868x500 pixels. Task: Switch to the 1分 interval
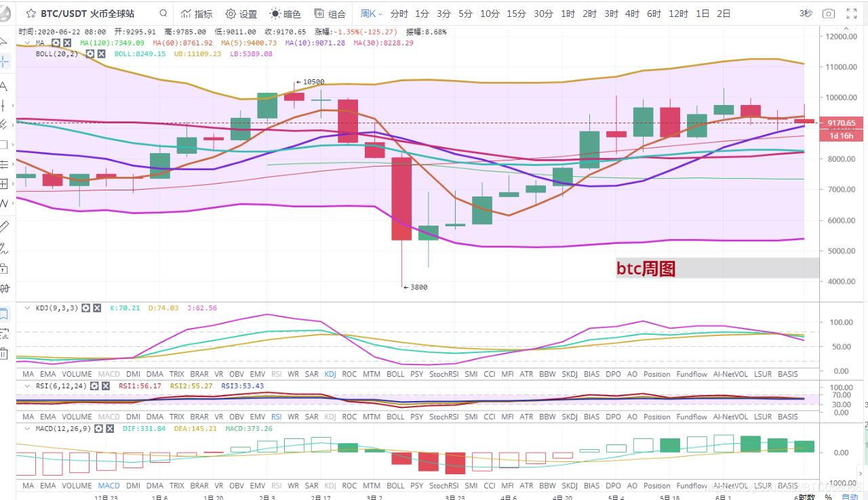coord(422,14)
